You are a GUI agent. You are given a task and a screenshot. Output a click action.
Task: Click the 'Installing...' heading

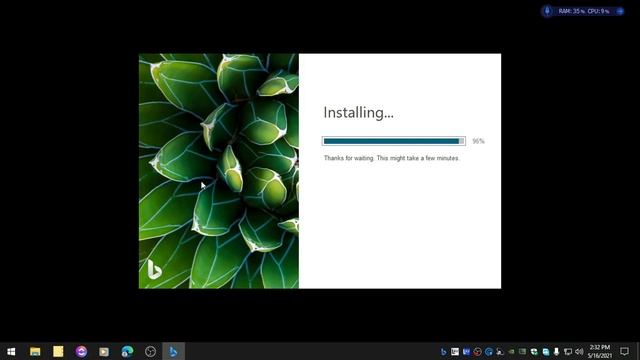click(x=358, y=113)
